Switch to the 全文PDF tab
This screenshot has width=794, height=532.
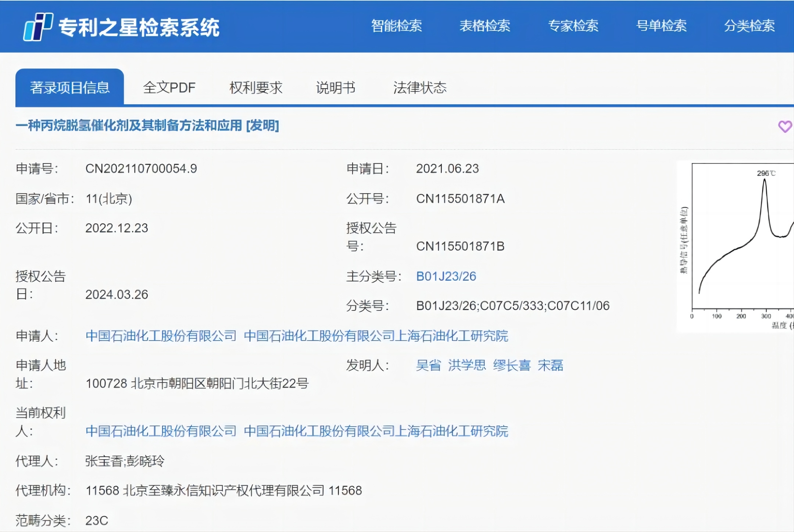click(x=169, y=87)
